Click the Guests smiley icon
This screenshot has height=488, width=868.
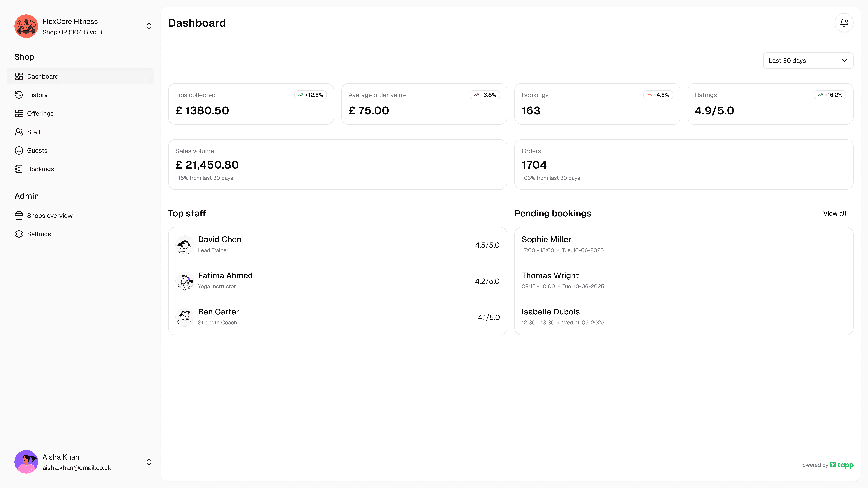click(x=19, y=151)
